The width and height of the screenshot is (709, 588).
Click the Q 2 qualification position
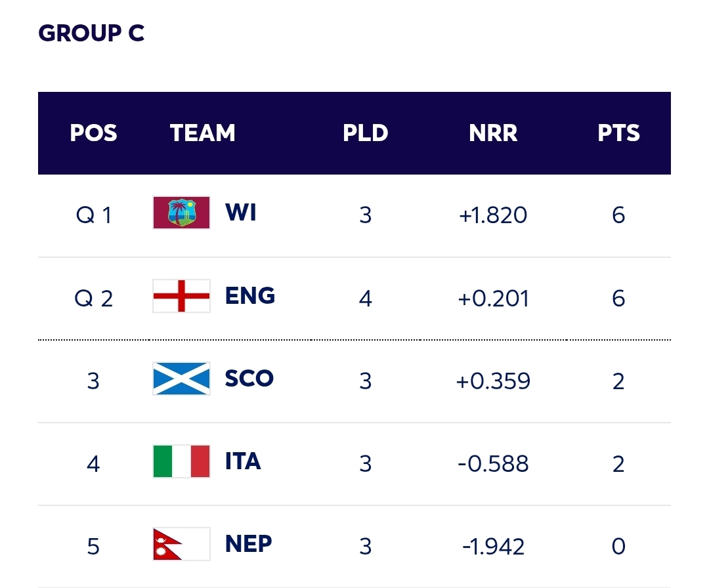pos(94,299)
